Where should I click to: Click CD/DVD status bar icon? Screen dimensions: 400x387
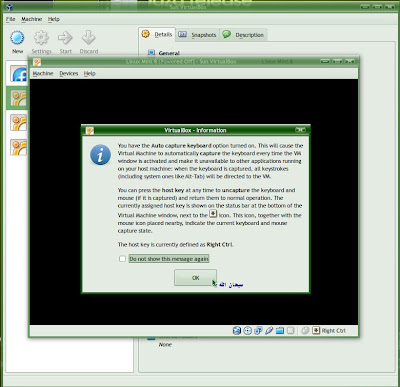coord(247,331)
